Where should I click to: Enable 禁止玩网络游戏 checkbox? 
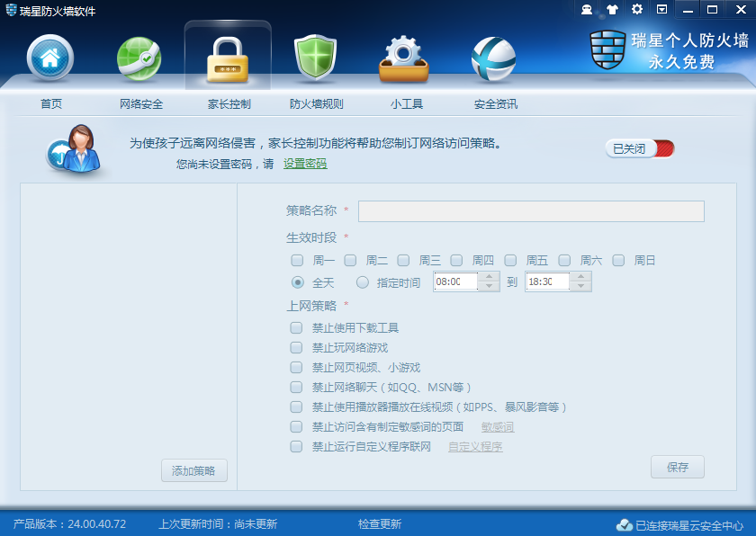(x=296, y=348)
